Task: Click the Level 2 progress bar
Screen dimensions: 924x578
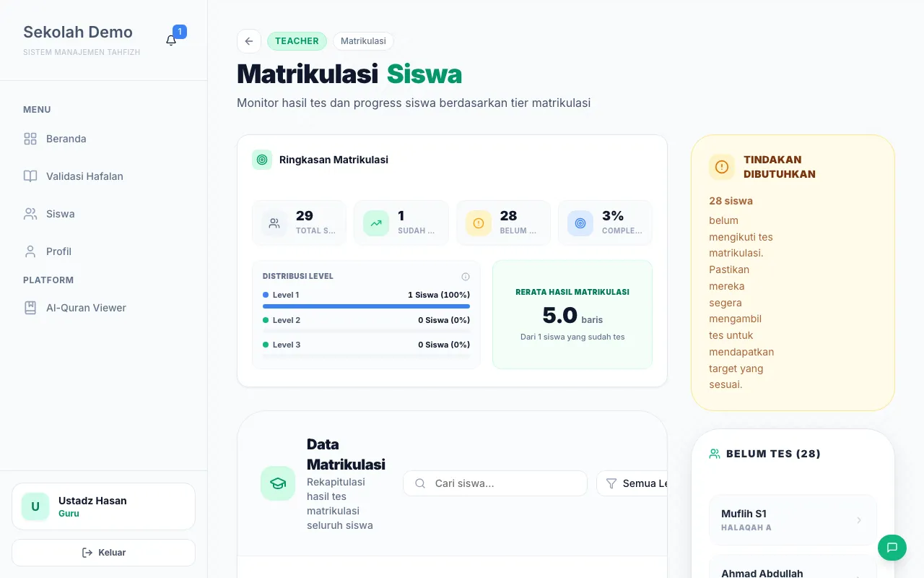Action: pos(367,331)
